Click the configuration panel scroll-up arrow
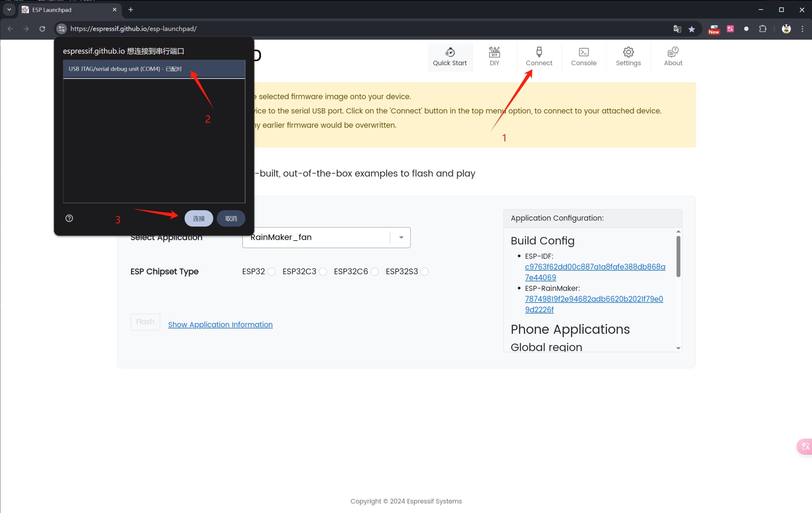The height and width of the screenshot is (513, 812). (x=678, y=231)
